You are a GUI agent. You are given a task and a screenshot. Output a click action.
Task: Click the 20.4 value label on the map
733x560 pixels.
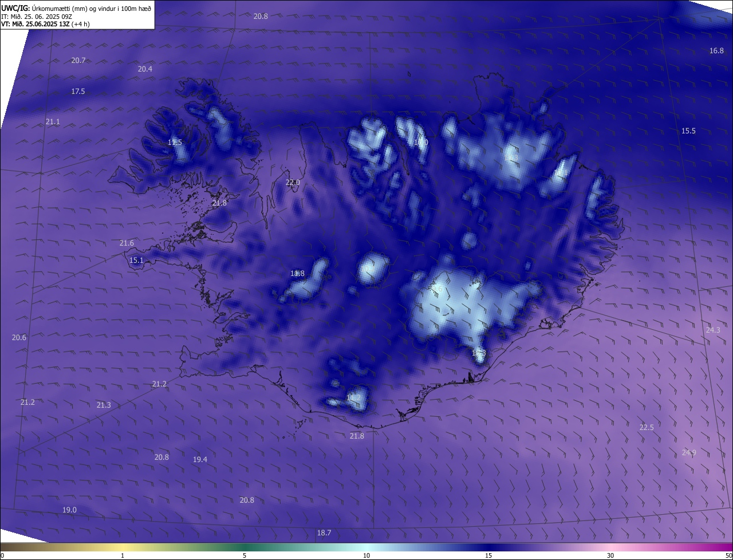[x=145, y=69]
